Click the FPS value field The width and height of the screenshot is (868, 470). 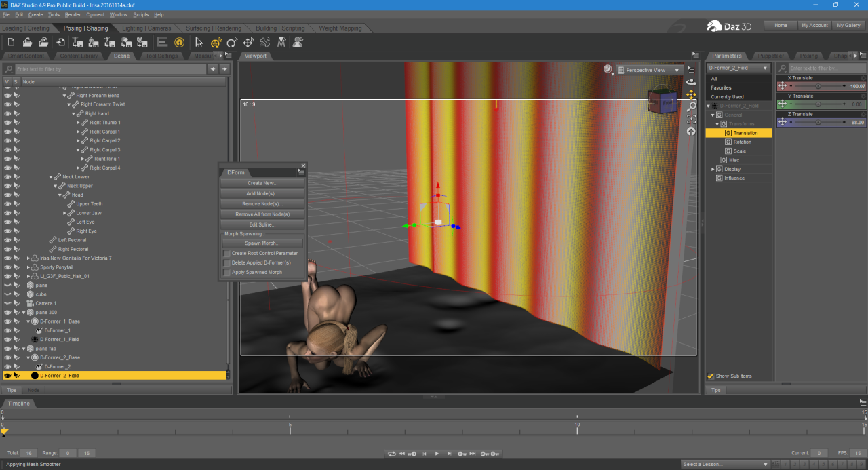point(857,453)
